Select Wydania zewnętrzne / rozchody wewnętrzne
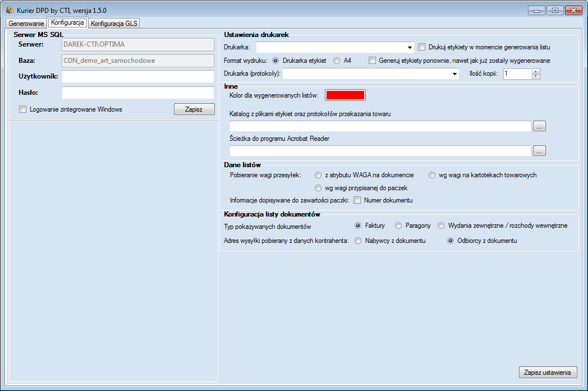The width and height of the screenshot is (588, 391). pos(441,226)
